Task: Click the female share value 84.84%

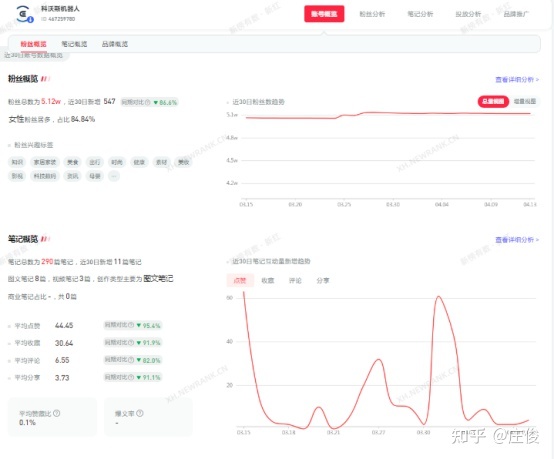Action: click(83, 119)
